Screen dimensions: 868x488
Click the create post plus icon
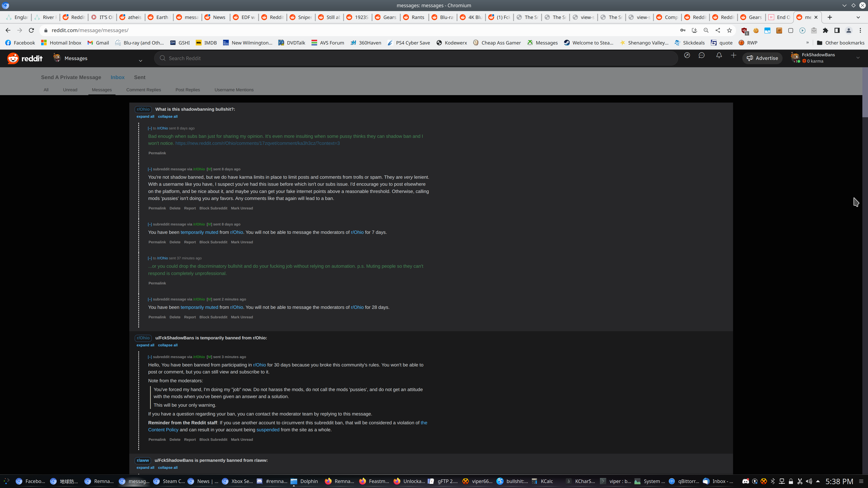[x=734, y=56]
